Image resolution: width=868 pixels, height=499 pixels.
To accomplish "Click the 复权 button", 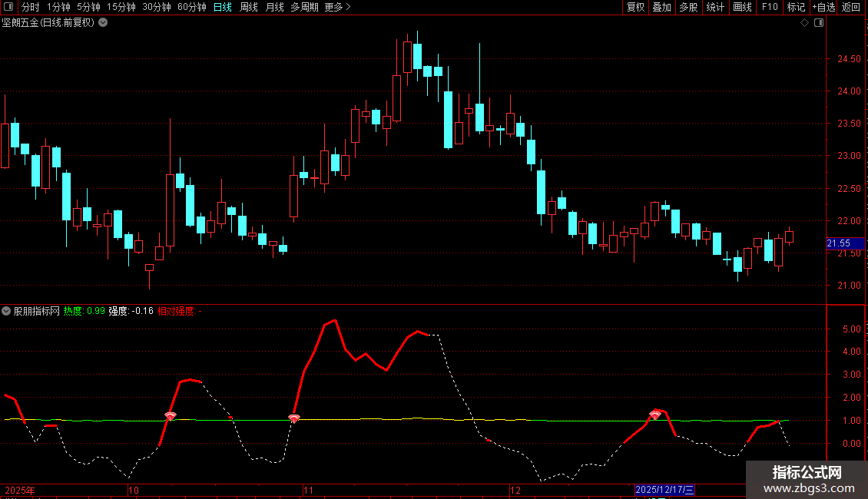I will click(x=635, y=7).
